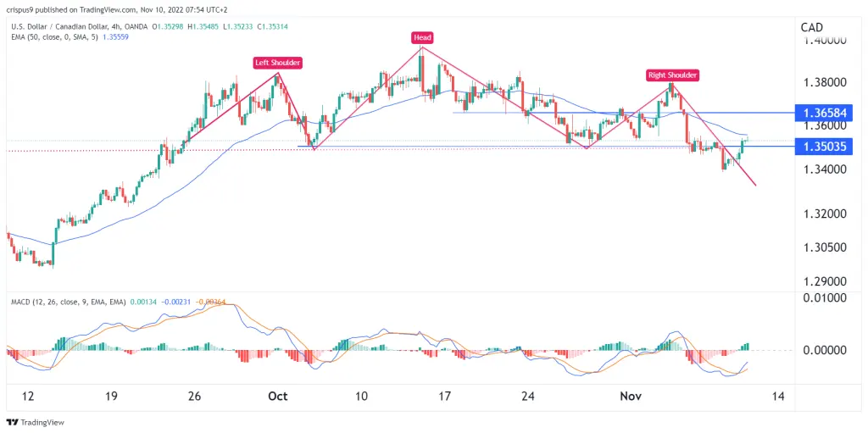This screenshot has height=433, width=868.
Task: Click the MACD value 0.00134 in legend
Action: point(142,302)
